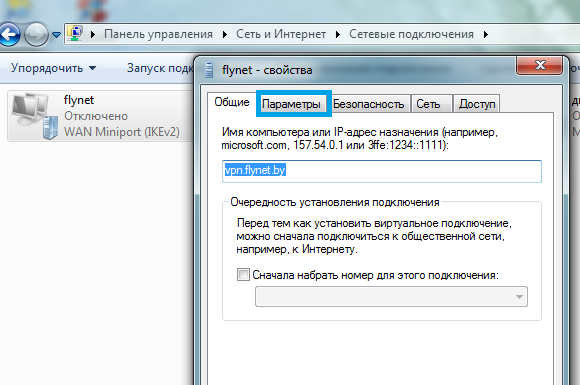This screenshot has height=385, width=580.
Task: Open the recent pages dropdown arrow
Action: tap(56, 35)
